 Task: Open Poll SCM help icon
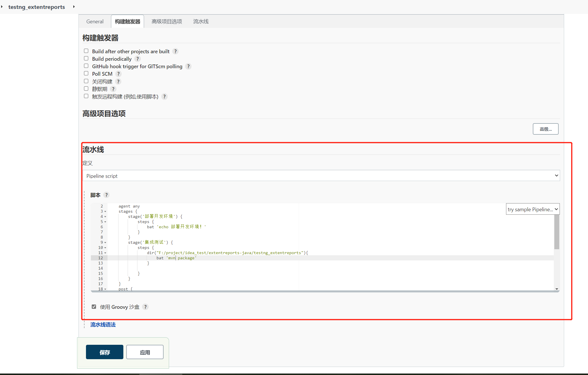point(118,74)
